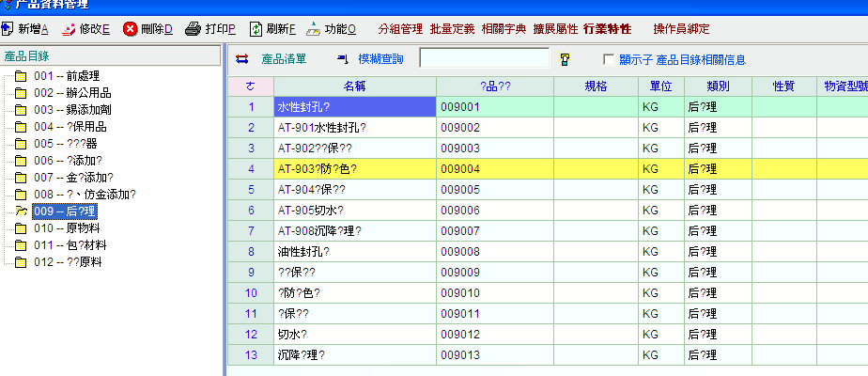Viewport: 868px width, 376px height.
Task: Click the filter icon beside search box
Action: (565, 59)
